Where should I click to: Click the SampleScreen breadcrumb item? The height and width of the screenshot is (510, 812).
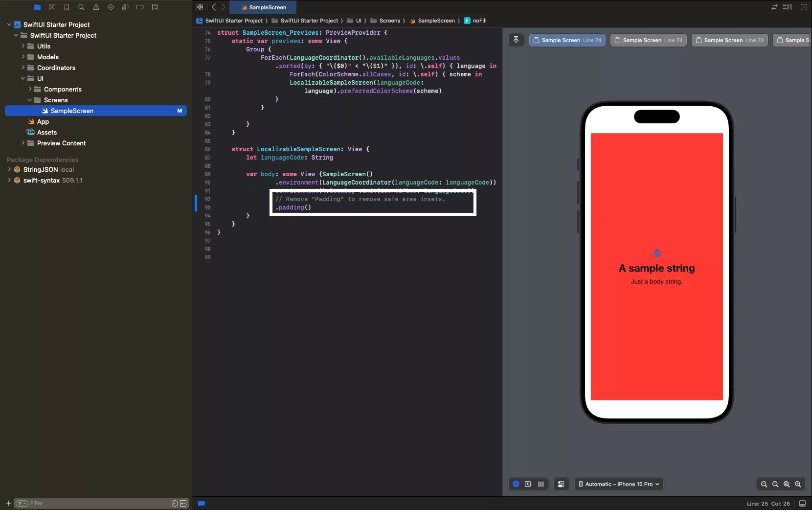pyautogui.click(x=432, y=21)
